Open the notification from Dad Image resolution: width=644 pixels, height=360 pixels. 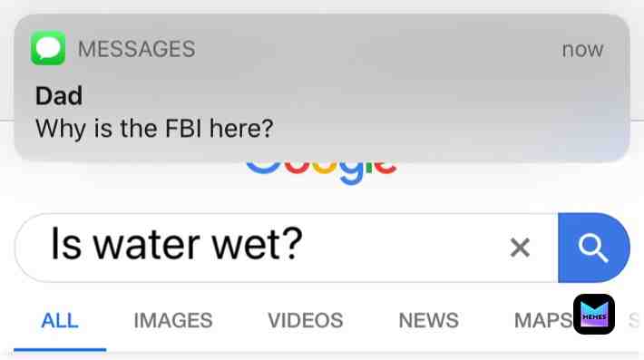point(322,87)
